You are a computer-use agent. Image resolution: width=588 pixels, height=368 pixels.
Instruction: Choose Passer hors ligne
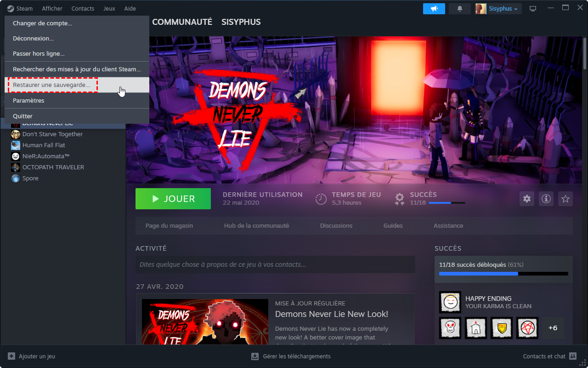click(77, 53)
